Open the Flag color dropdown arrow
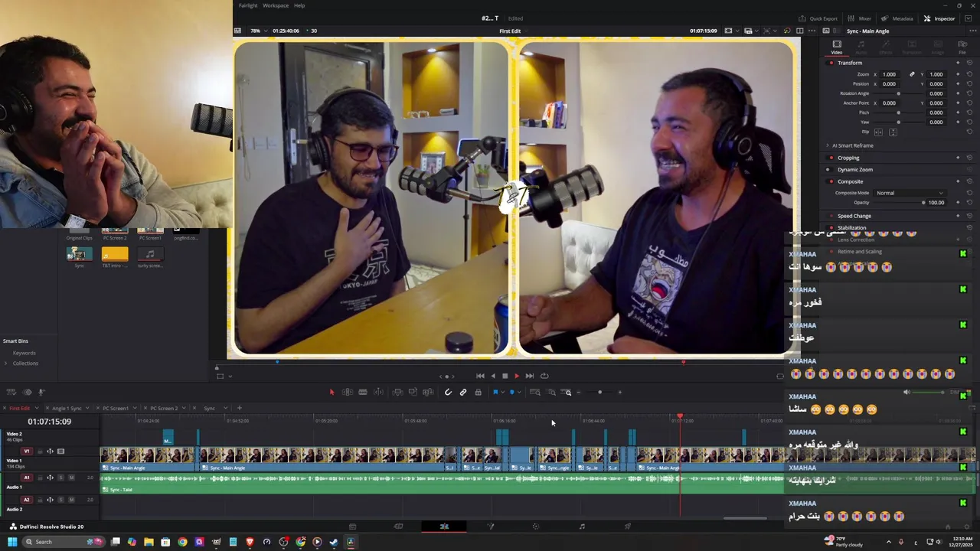 (x=501, y=393)
